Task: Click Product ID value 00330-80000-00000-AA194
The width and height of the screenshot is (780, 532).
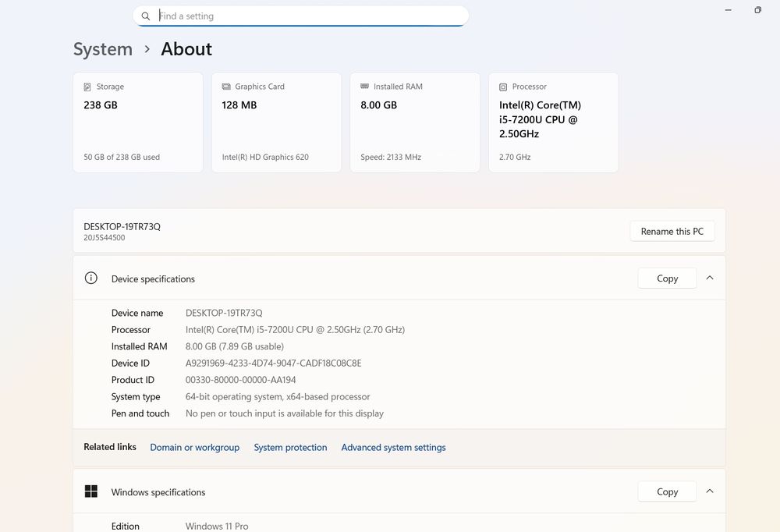Action: [x=241, y=380]
